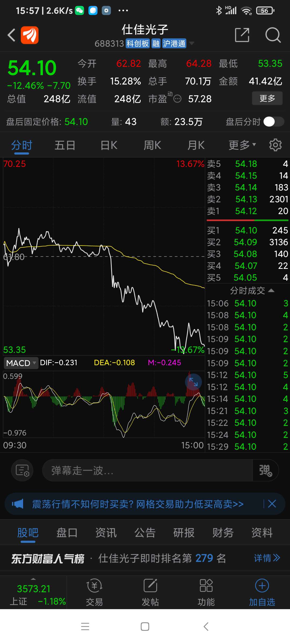Tap 仕佳光子 stock title
The image size is (290, 644).
[145, 30]
